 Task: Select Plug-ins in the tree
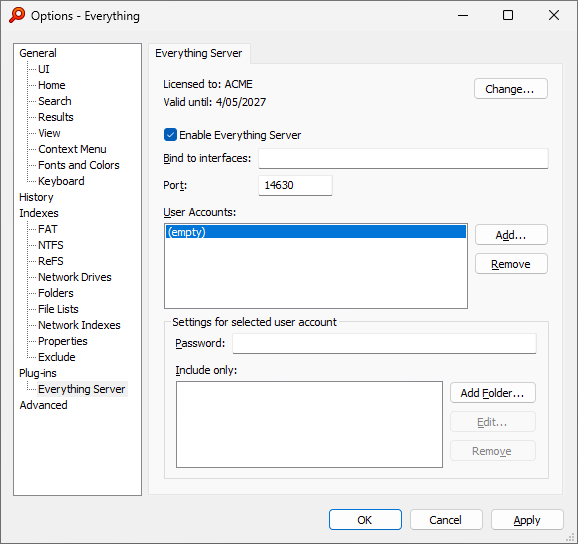coord(38,374)
